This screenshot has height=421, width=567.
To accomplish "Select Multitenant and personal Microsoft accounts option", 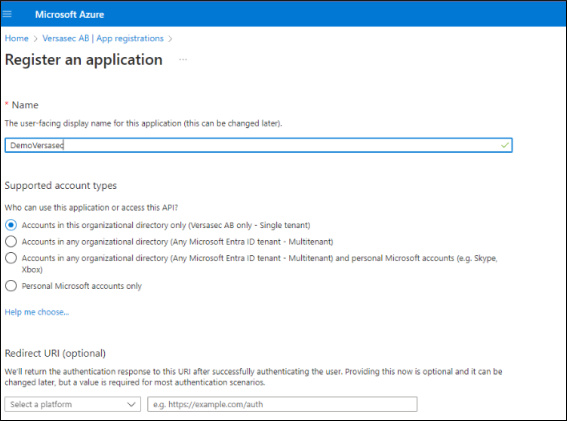I will 11,258.
